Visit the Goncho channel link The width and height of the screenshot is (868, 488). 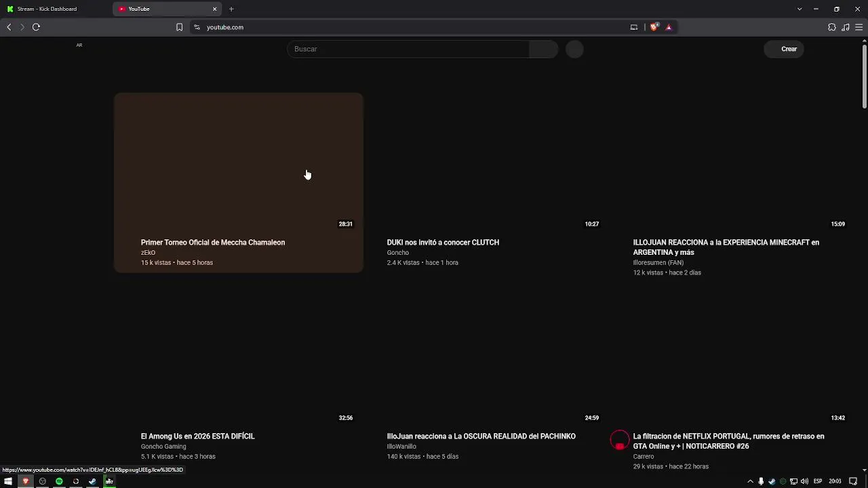click(398, 253)
